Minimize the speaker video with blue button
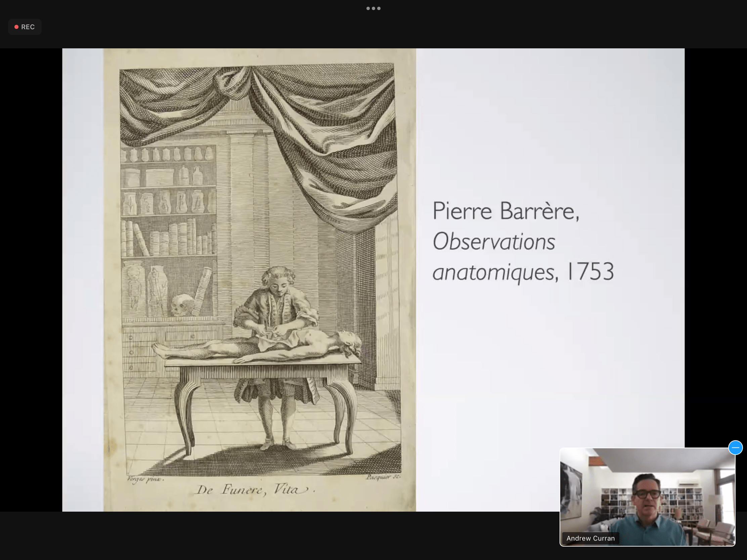 [735, 448]
